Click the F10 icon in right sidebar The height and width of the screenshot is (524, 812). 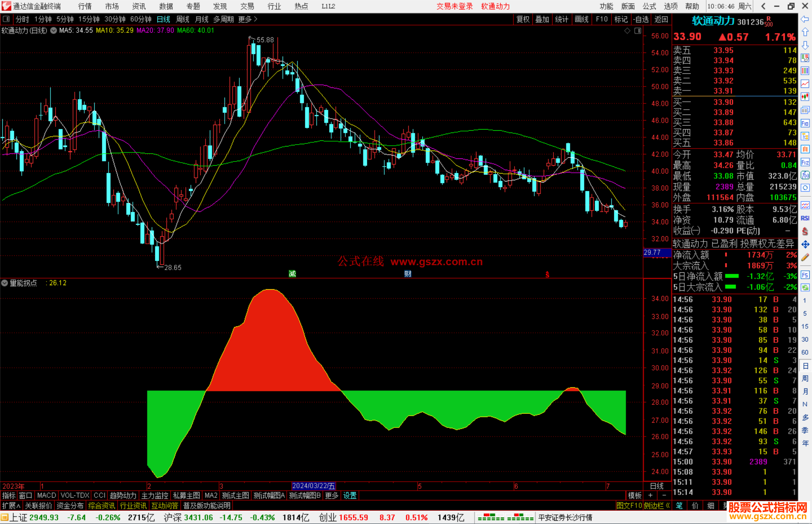(805, 124)
